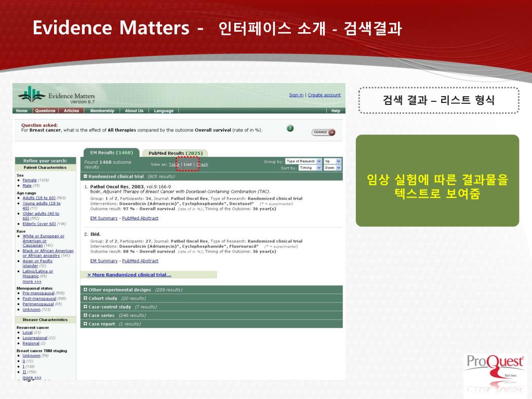Screen dimensions: 532x399
Task: Open the Group by Up order dropdown
Action: (332, 161)
